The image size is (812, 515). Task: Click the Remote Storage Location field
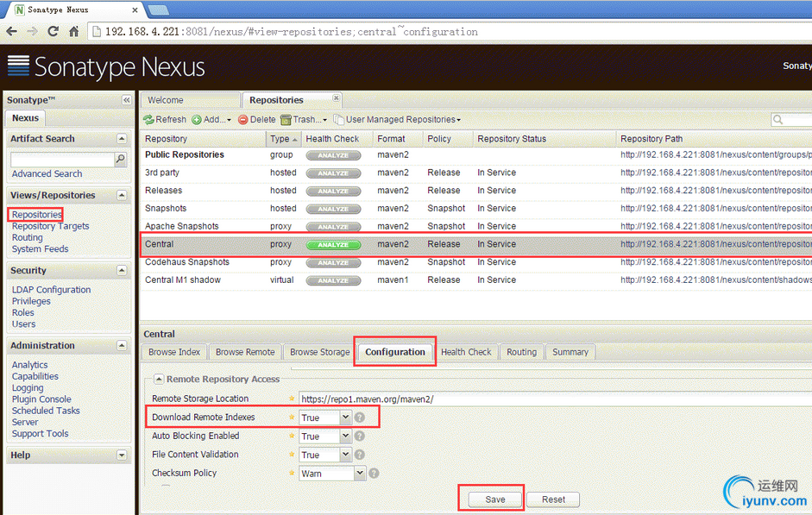pos(555,399)
